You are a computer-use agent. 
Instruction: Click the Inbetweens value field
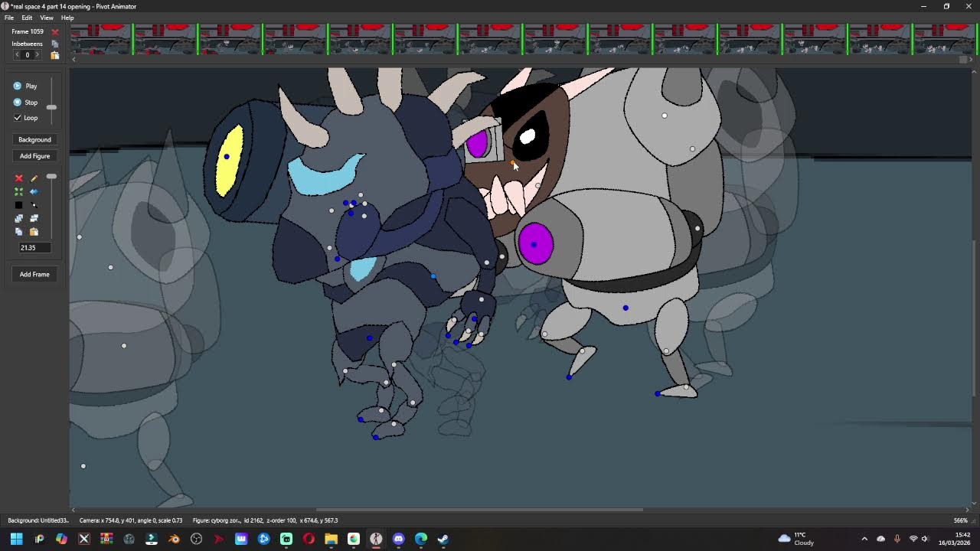tap(28, 55)
